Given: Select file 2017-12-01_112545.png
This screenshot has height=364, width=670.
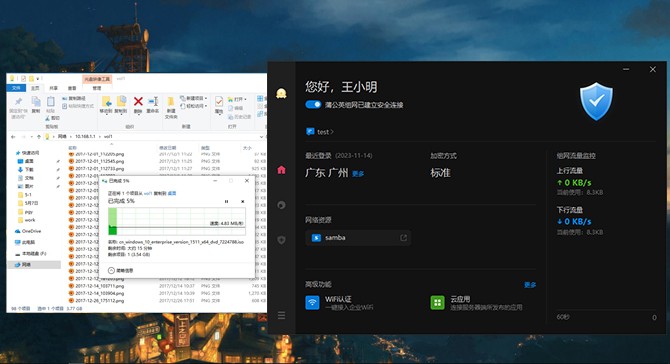Looking at the screenshot, I should click(100, 161).
